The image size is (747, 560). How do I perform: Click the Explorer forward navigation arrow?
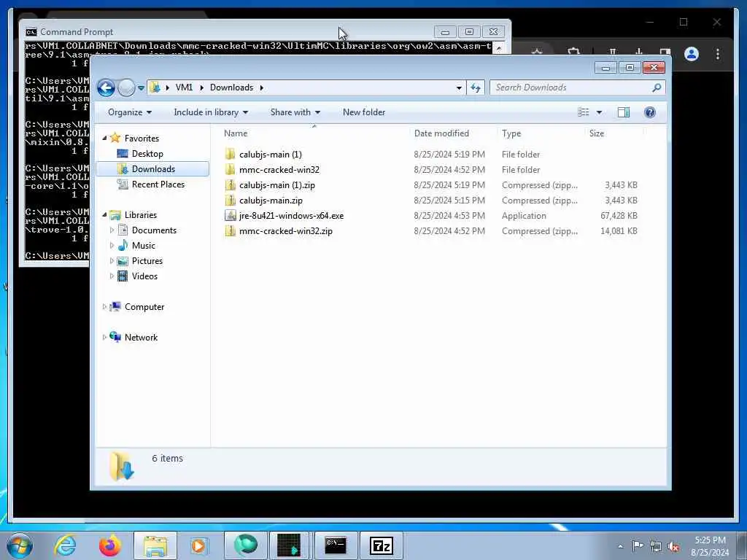click(126, 87)
